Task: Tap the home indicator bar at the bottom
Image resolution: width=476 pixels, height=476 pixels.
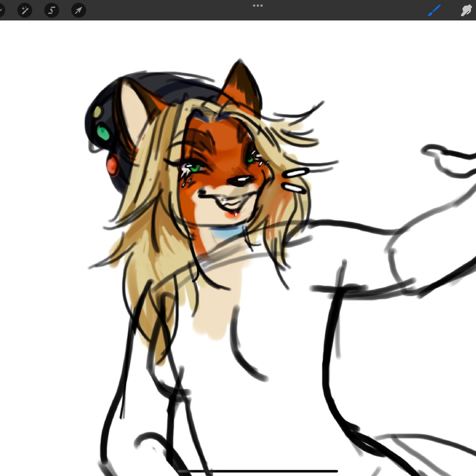Action: click(x=258, y=471)
